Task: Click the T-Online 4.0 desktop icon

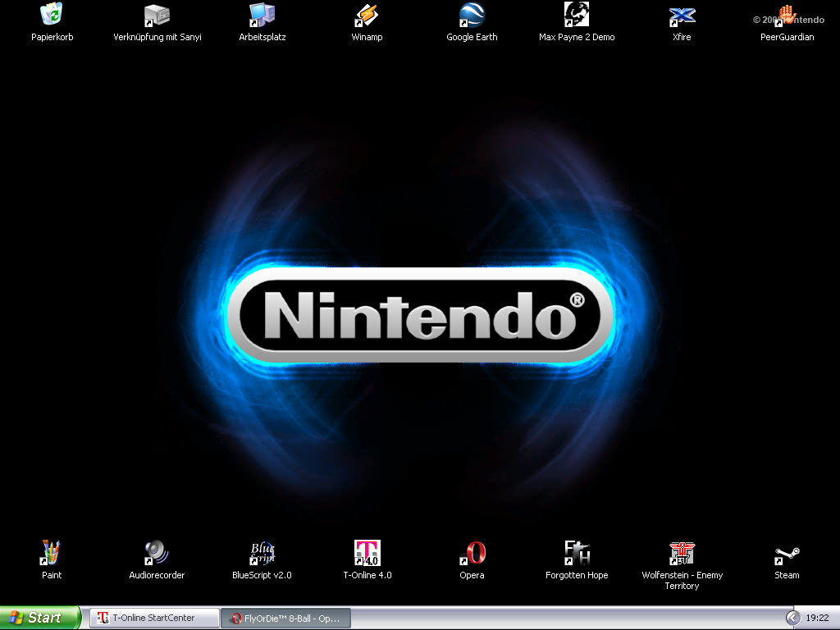Action: tap(367, 554)
